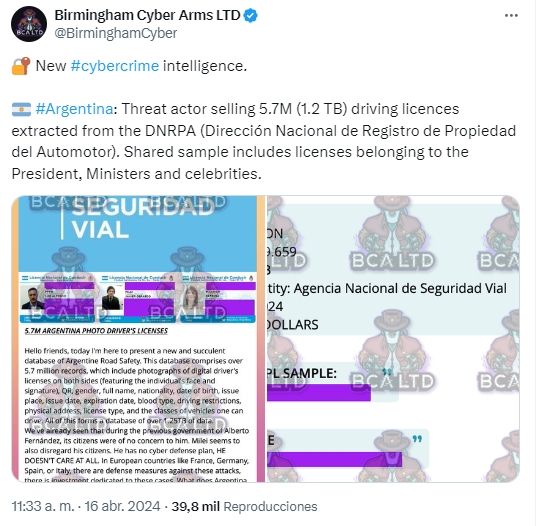The height and width of the screenshot is (526, 560).
Task: Open the #Argentina hashtag
Action: point(74,109)
